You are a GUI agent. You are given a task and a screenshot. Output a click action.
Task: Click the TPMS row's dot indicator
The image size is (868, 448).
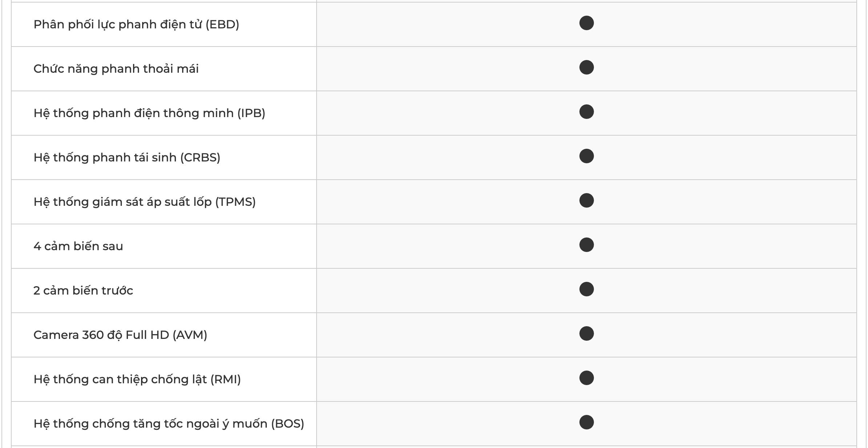[x=586, y=200]
